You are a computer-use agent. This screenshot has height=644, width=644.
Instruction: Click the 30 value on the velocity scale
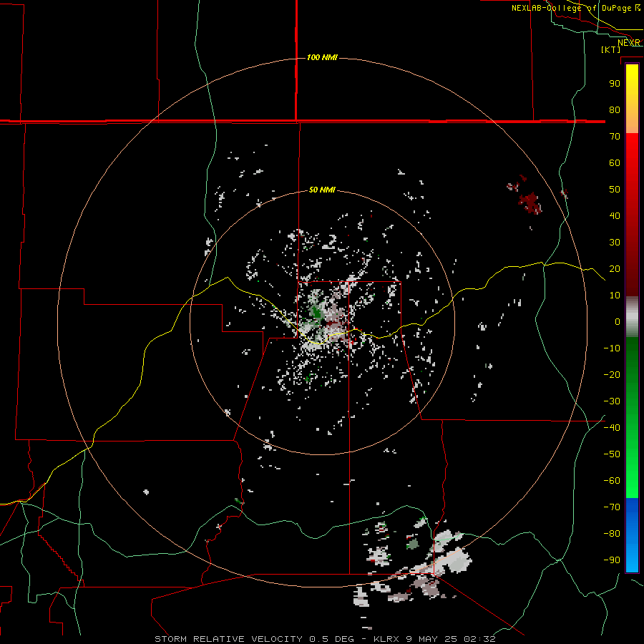(x=615, y=243)
